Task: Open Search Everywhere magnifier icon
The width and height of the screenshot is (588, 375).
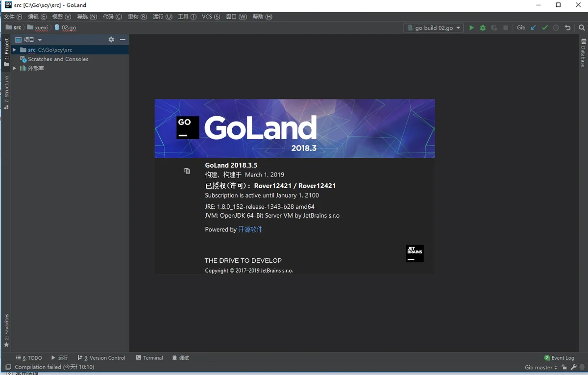Action: coord(582,28)
